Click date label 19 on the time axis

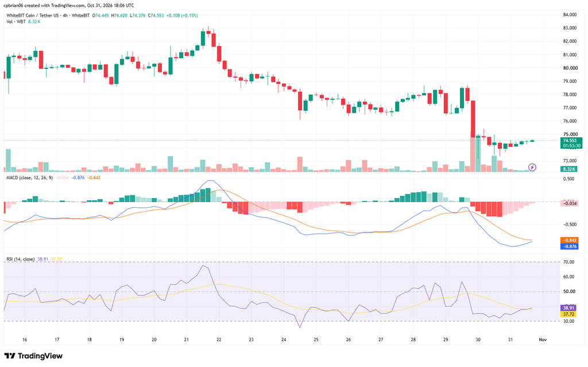point(122,339)
